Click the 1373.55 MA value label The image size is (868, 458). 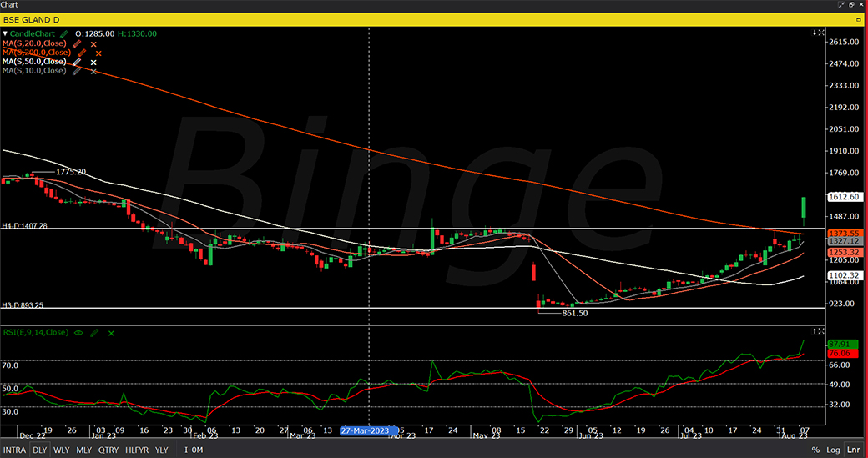[845, 234]
